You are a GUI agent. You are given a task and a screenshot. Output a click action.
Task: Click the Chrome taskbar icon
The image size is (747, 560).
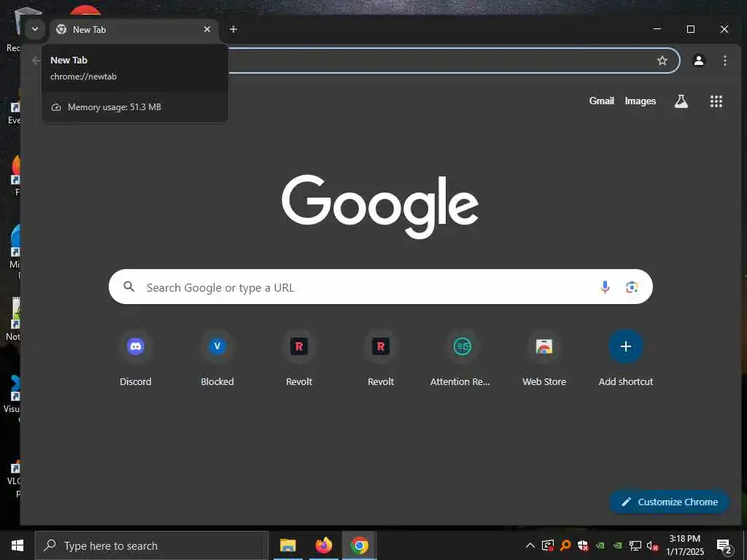(x=360, y=545)
